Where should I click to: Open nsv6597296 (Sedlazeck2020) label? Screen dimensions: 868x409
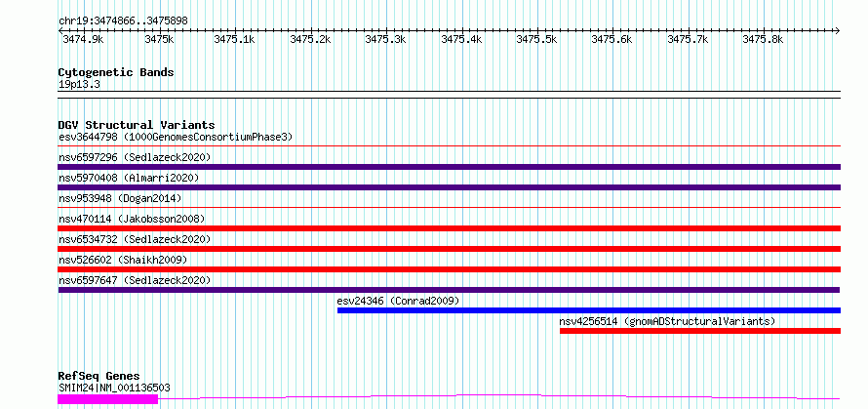(135, 157)
